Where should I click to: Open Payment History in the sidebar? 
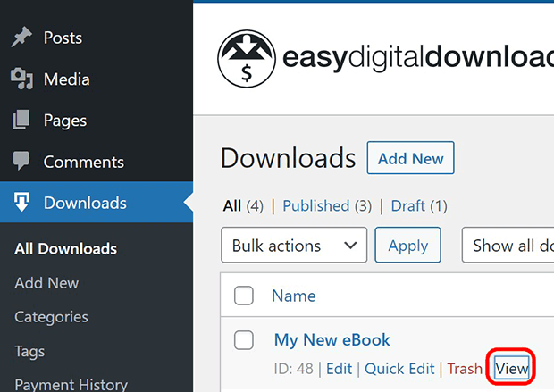[x=71, y=385]
